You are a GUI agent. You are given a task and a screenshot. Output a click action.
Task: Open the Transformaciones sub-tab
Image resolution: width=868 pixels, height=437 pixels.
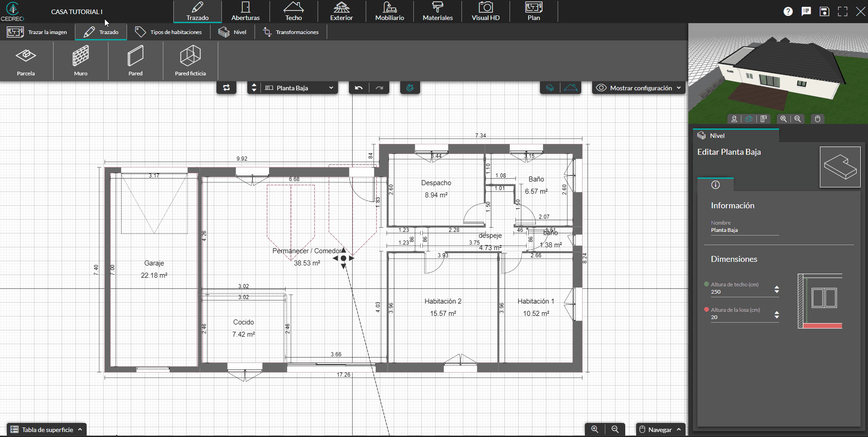point(291,32)
